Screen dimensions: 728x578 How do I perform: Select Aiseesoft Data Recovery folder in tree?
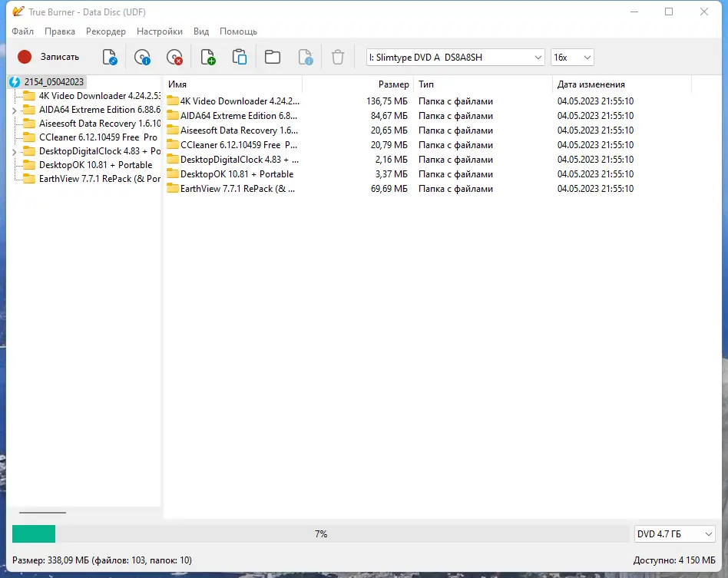99,124
